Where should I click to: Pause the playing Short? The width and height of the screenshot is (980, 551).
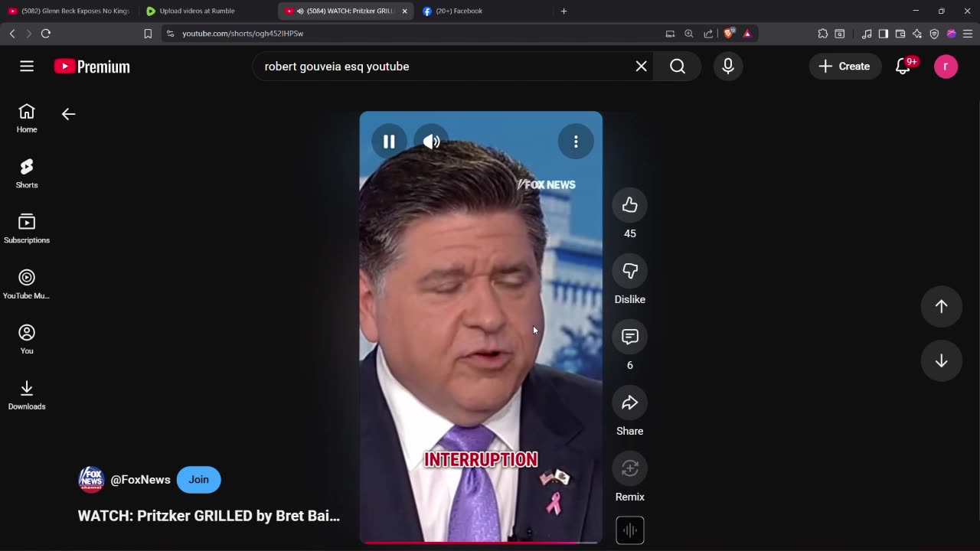tap(389, 142)
